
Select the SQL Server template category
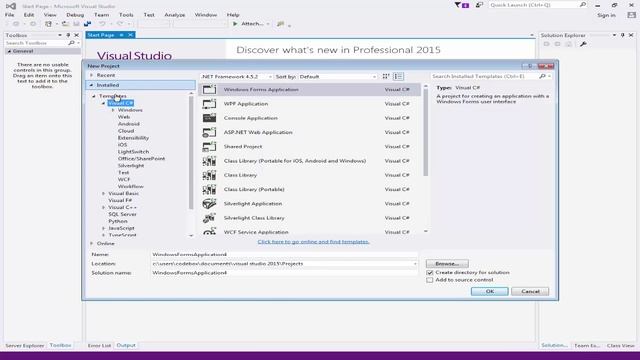pos(122,214)
